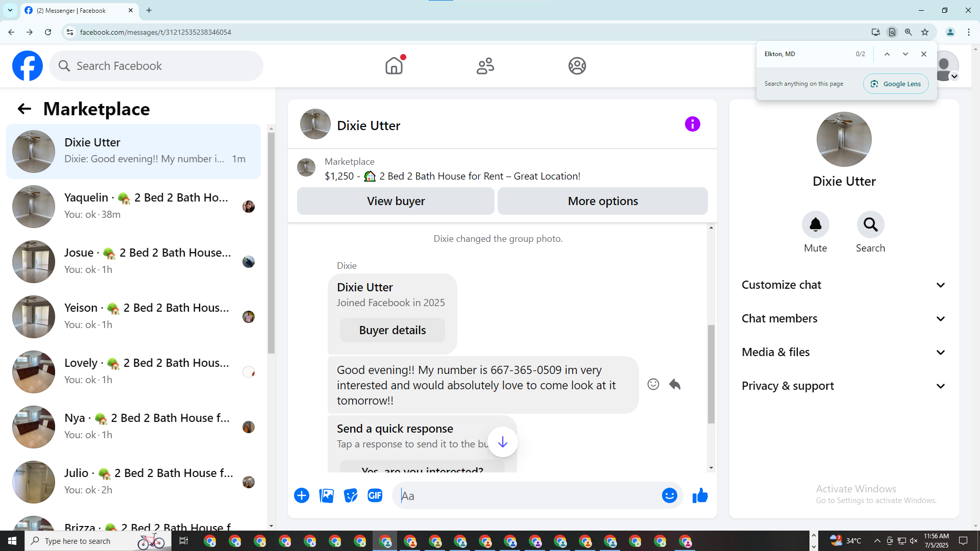Viewport: 980px width, 551px height.
Task: Select the Josue conversation in list
Action: [134, 261]
